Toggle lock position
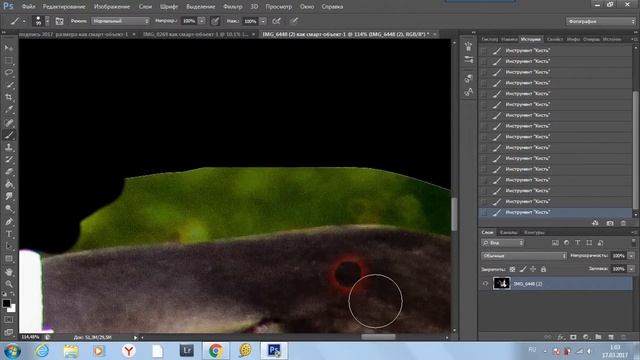 point(533,269)
